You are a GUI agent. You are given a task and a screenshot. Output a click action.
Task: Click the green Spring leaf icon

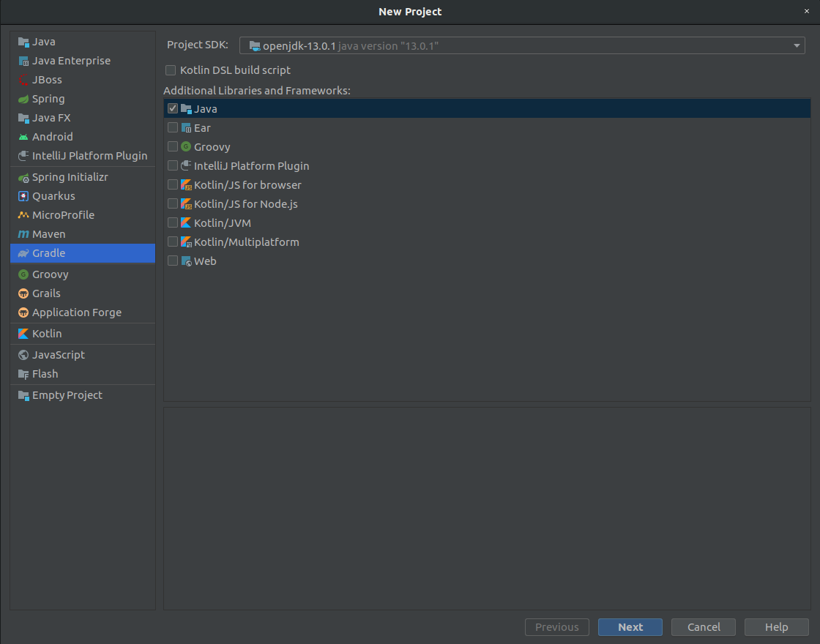coord(23,99)
